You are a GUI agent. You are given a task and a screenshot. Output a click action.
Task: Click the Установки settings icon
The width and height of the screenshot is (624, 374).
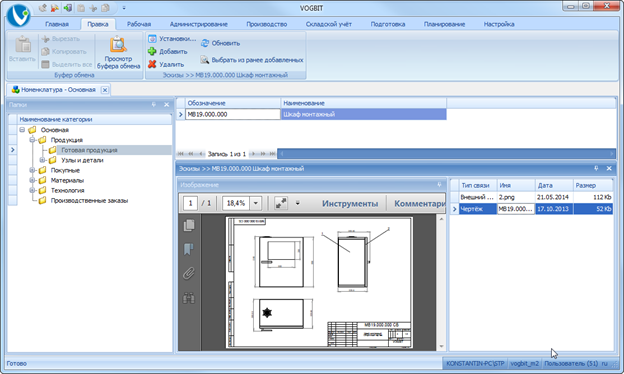tap(152, 39)
